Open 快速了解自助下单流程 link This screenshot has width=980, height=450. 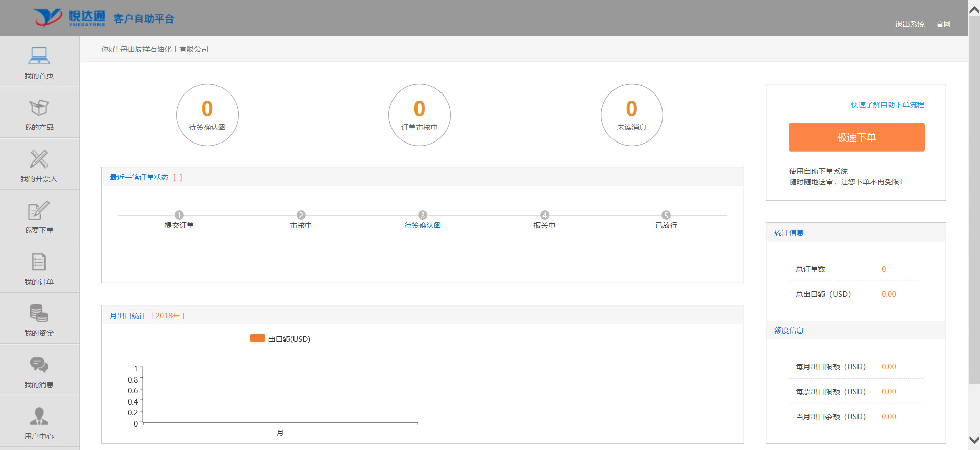tap(887, 105)
